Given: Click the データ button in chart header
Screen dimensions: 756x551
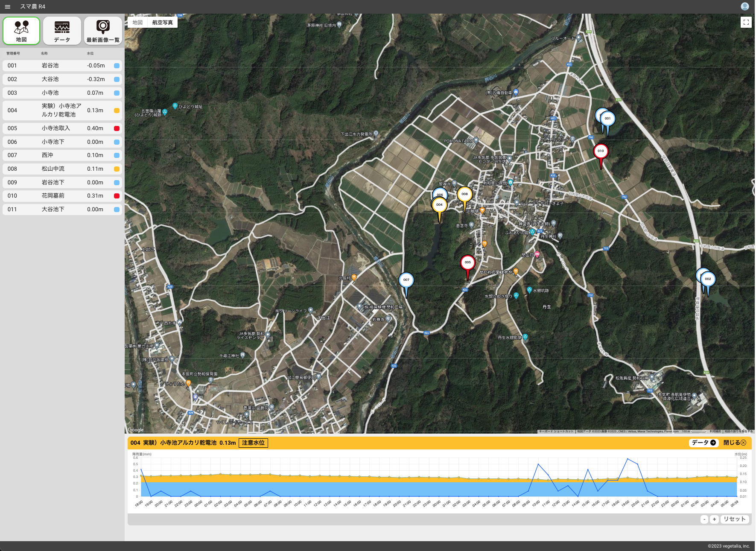Looking at the screenshot, I should point(703,443).
